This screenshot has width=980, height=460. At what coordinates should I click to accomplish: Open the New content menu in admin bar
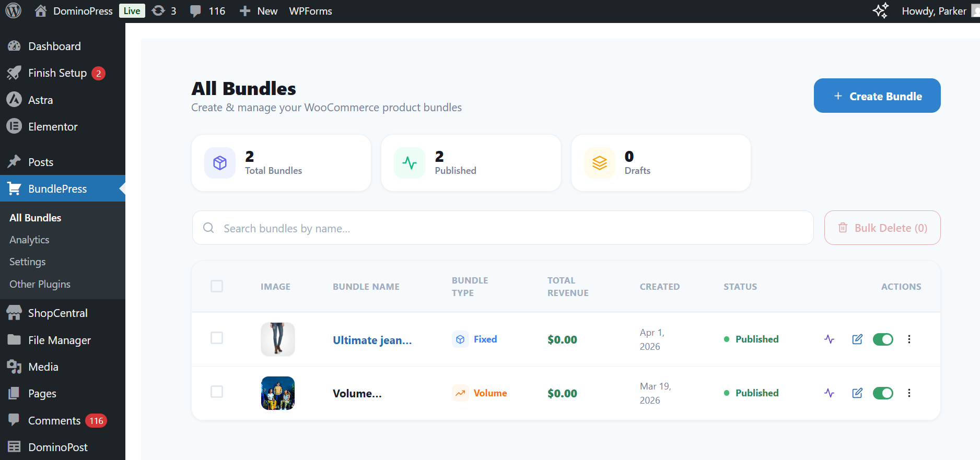click(x=259, y=11)
